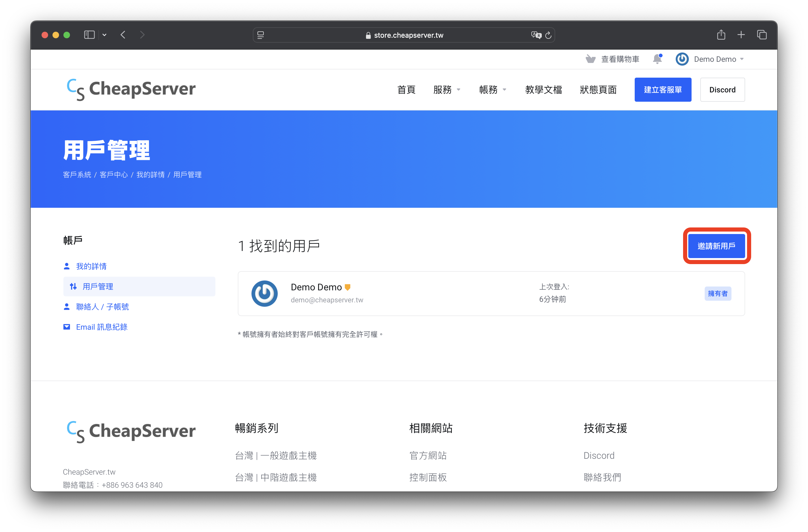Click the Demo Demo user avatar thumbnail

(x=264, y=293)
